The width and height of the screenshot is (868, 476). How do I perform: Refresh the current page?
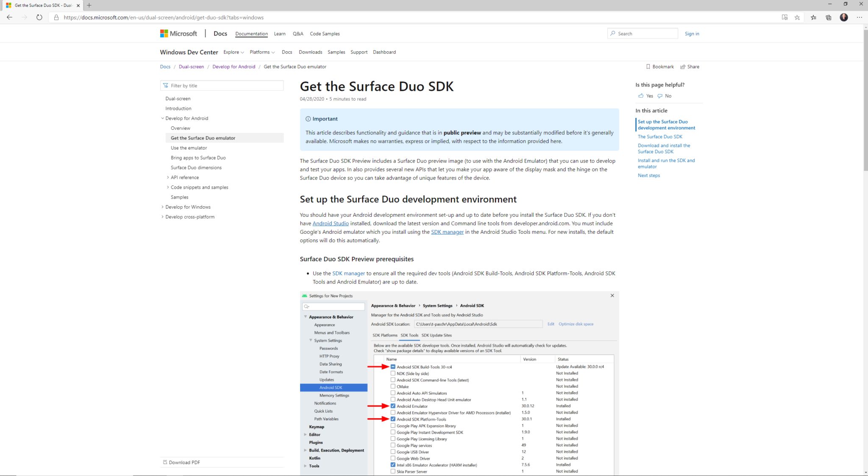(39, 17)
